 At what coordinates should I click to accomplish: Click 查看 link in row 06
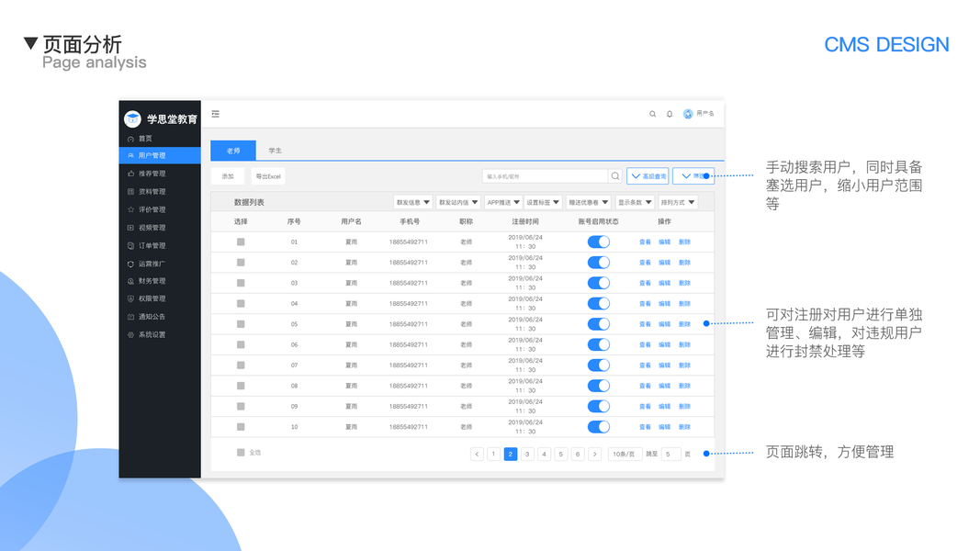[645, 345]
